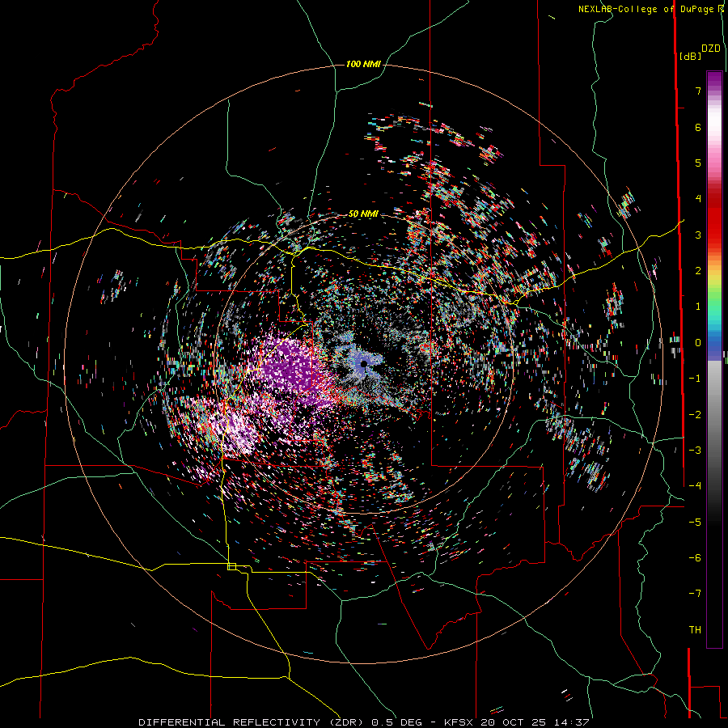Click the 4 value on the color scale
728x728 pixels.
[698, 199]
